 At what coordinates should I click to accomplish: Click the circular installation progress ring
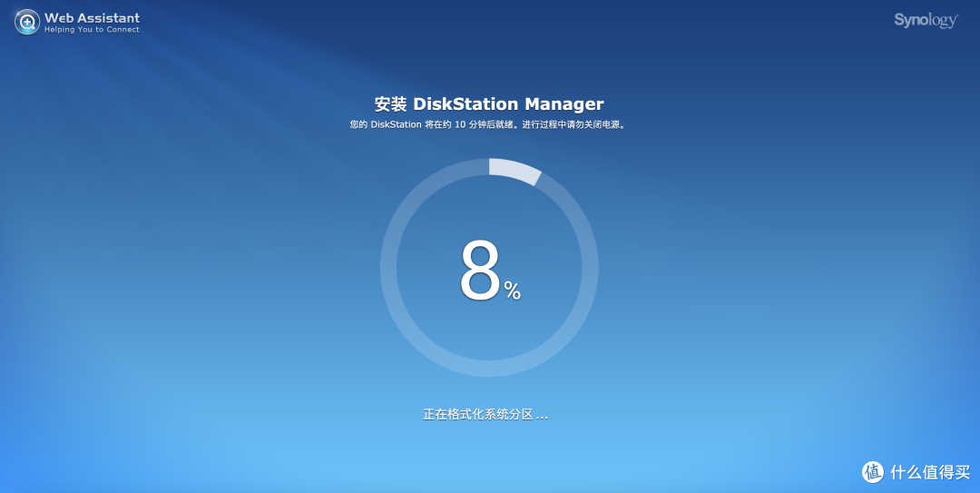pyautogui.click(x=489, y=268)
